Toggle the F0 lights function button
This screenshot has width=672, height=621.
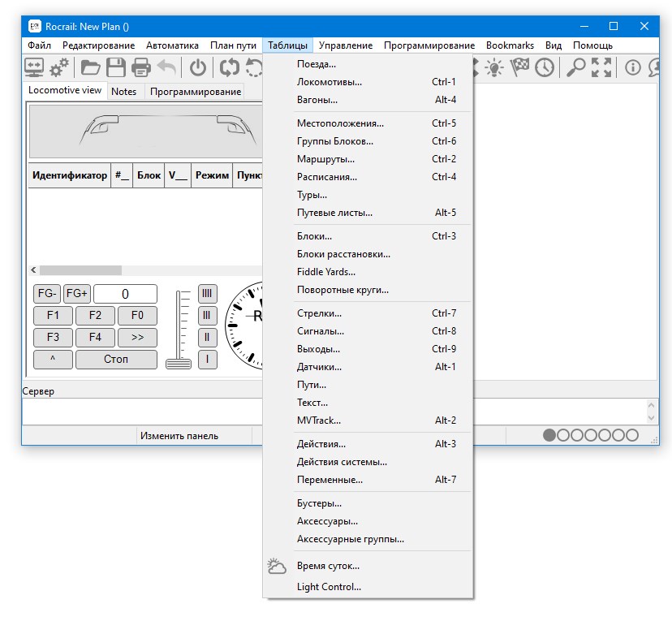(x=137, y=316)
